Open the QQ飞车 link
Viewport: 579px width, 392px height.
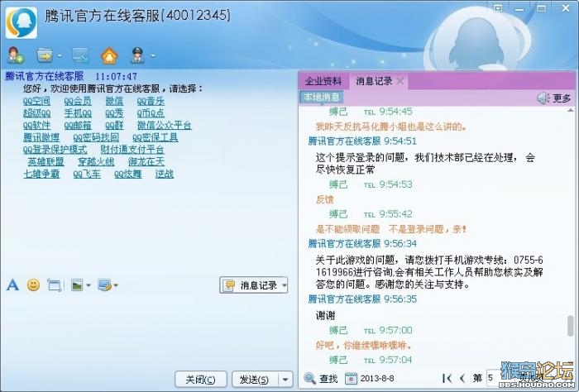(x=87, y=174)
